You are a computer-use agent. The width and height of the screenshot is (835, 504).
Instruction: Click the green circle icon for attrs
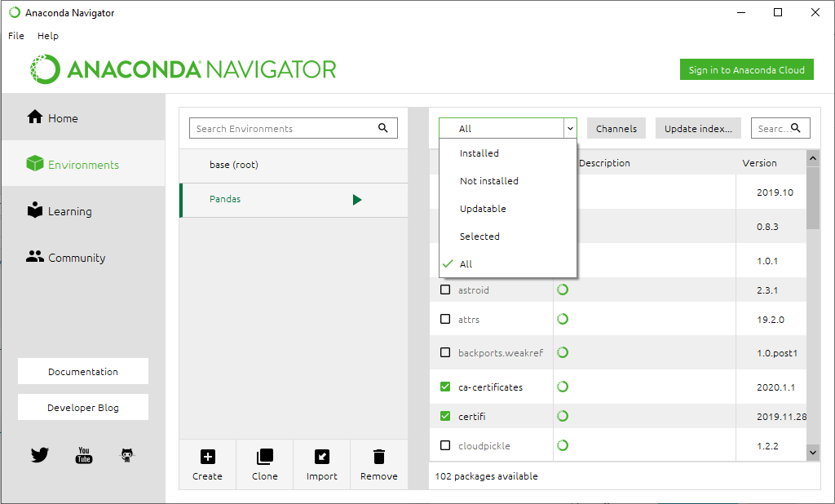[563, 319]
